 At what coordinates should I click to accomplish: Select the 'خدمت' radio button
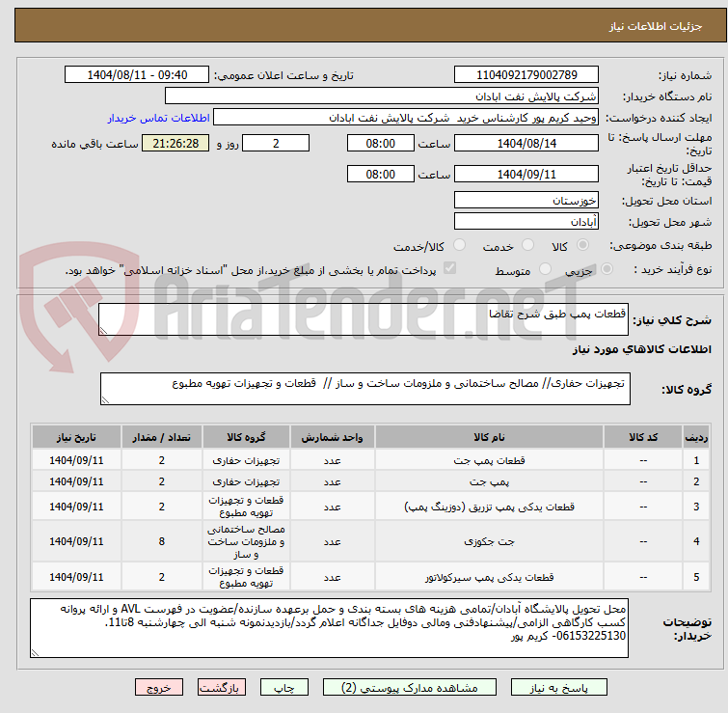527,245
